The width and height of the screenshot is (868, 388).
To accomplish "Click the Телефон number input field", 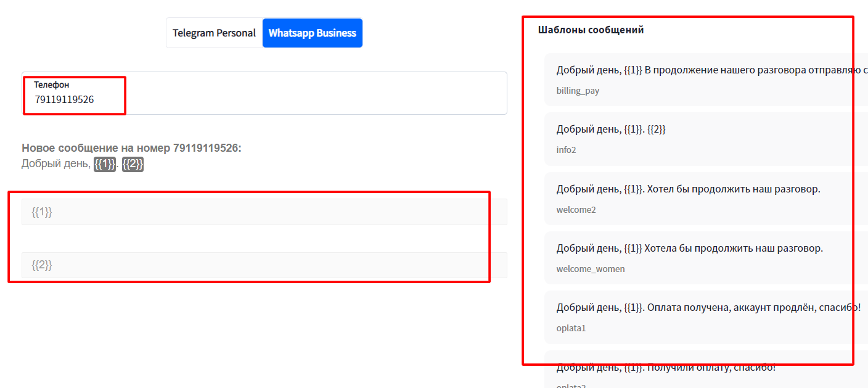I will click(264, 93).
